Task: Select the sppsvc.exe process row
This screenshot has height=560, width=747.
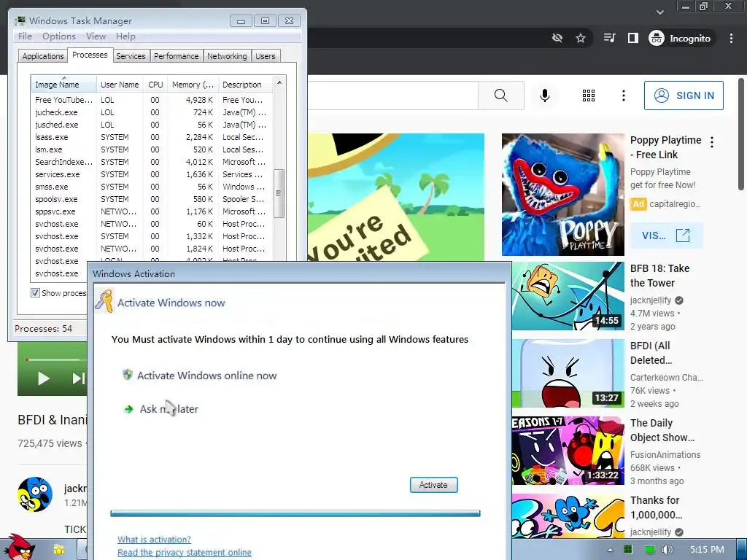Action: coord(152,211)
